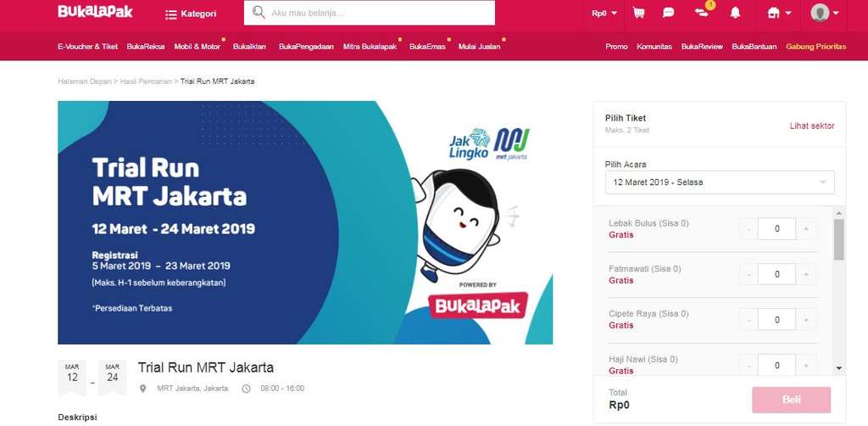Screen dimensions: 868x426
Task: Click the clock time icon
Action: (x=247, y=389)
